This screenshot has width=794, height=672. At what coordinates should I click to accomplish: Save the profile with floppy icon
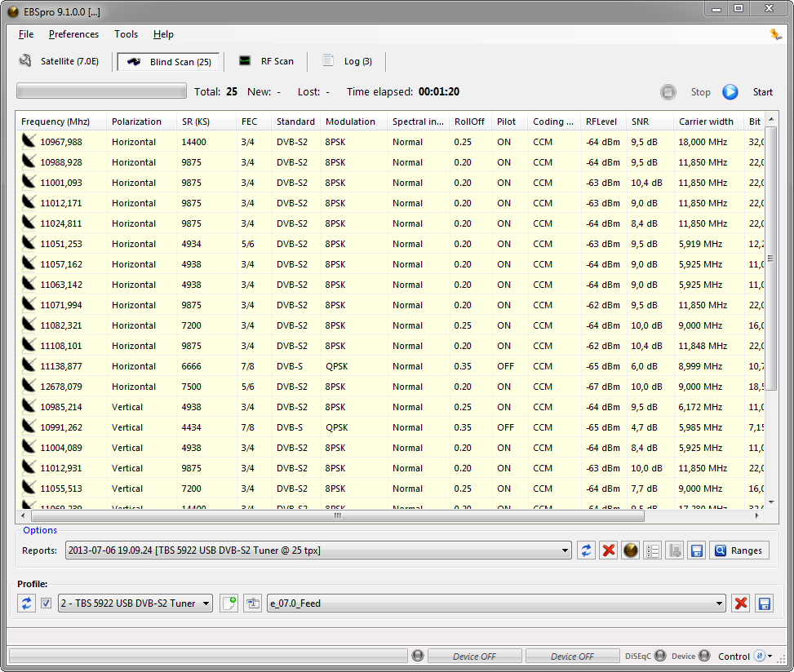pos(764,603)
